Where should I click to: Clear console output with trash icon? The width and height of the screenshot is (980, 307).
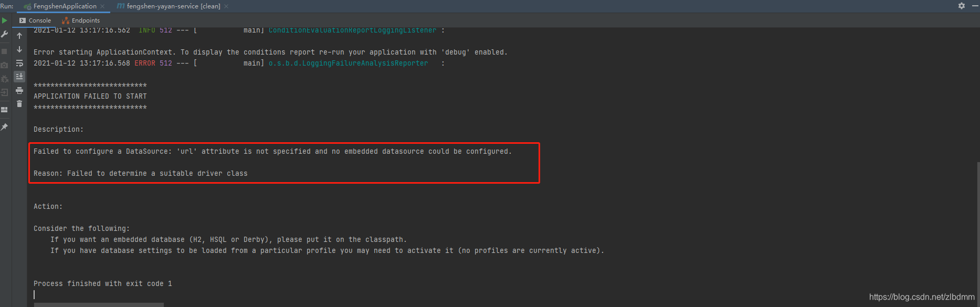pos(19,104)
